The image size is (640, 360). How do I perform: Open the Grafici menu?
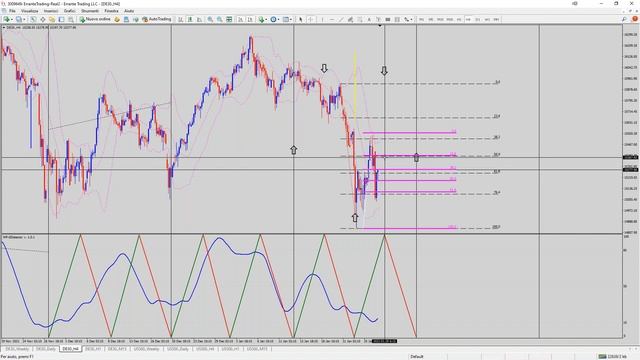coord(69,11)
